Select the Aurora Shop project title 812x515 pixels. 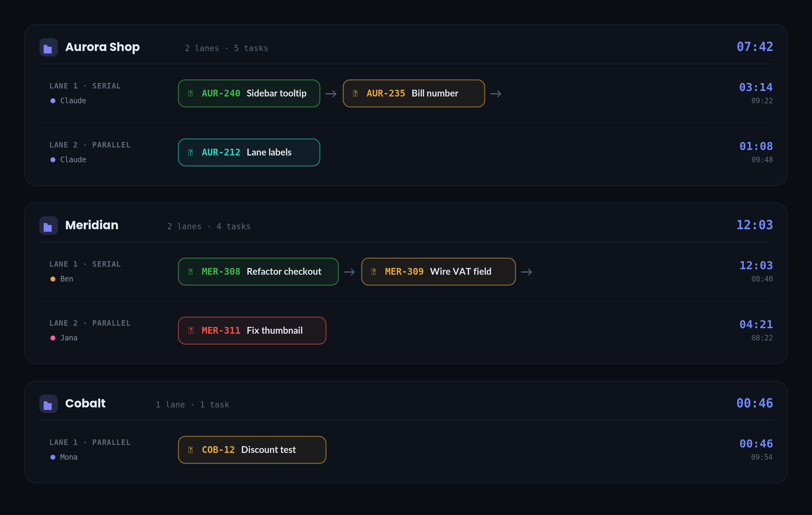point(102,47)
